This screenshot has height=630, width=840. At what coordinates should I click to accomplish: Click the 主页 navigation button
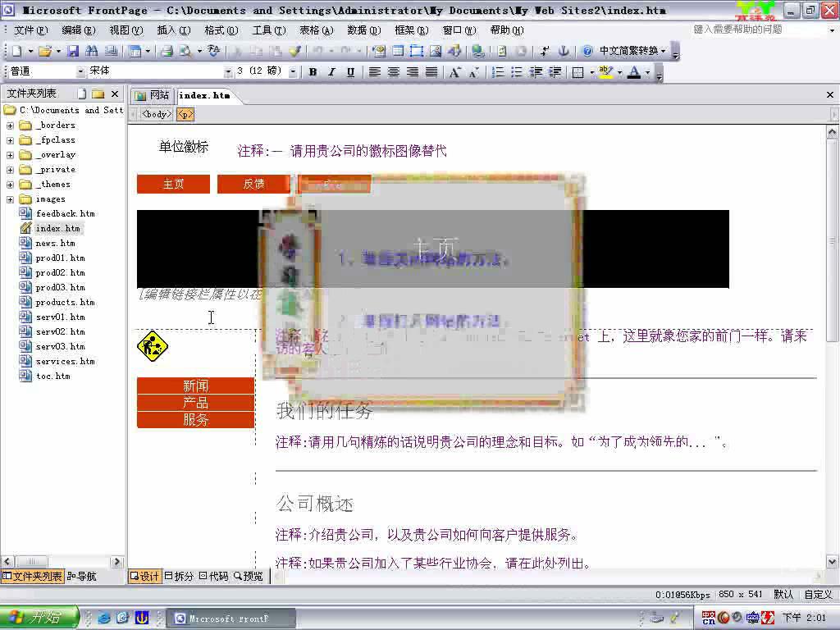click(173, 185)
